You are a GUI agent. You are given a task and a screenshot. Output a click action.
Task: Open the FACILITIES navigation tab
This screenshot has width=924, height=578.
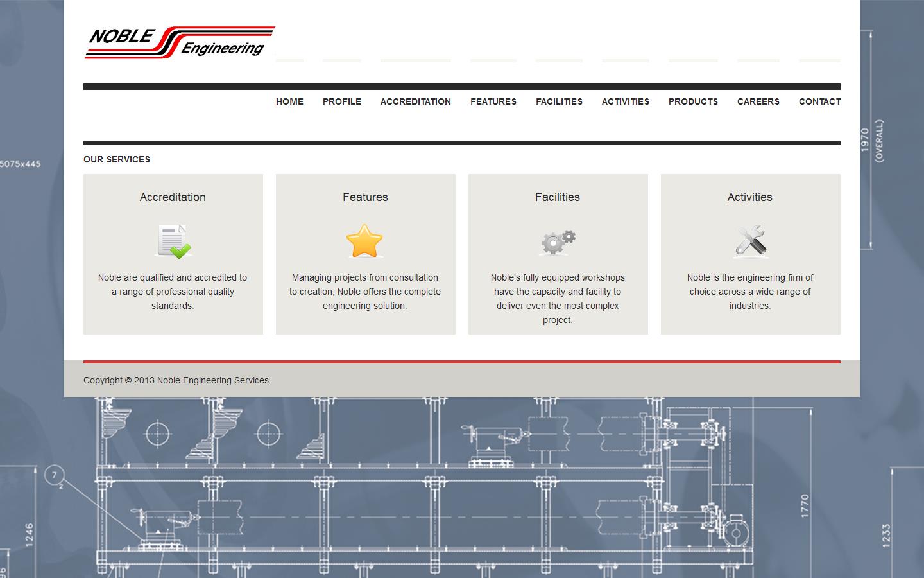pyautogui.click(x=559, y=101)
